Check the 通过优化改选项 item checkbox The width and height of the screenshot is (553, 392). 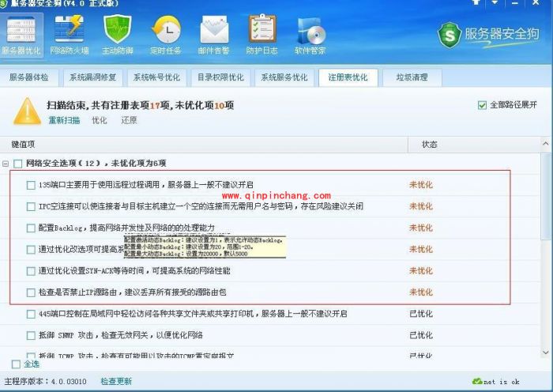click(x=31, y=250)
